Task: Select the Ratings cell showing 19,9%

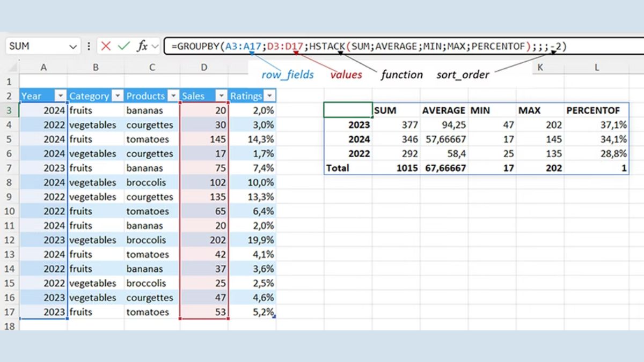Action: tap(252, 240)
